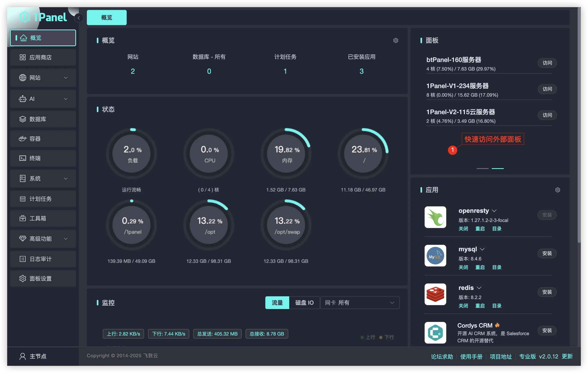The height and width of the screenshot is (373, 588).
Task: Expand the mysql version chevron
Action: [x=482, y=249]
